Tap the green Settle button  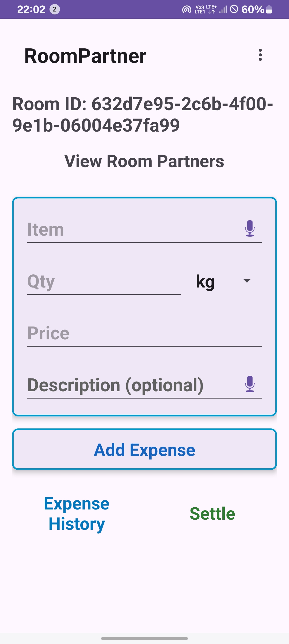pos(212,514)
